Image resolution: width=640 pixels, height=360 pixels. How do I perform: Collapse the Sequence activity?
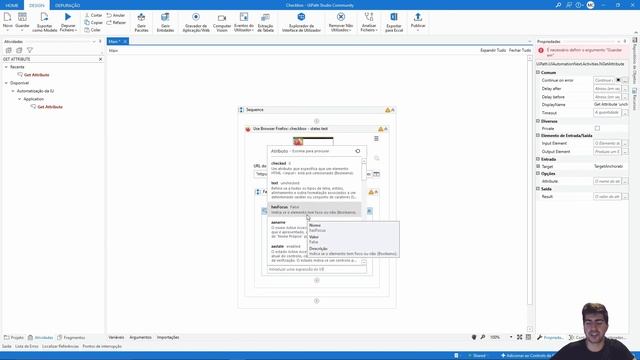pyautogui.click(x=392, y=110)
